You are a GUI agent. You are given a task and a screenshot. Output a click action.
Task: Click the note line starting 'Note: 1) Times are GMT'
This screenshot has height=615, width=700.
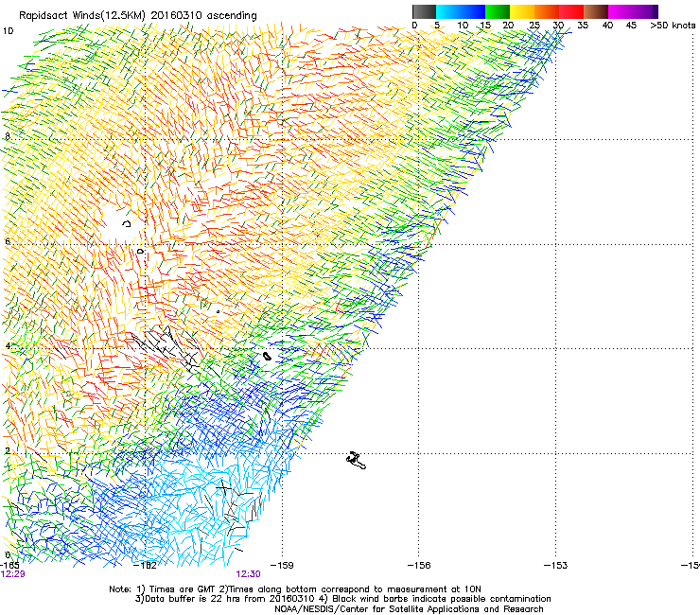pyautogui.click(x=295, y=589)
